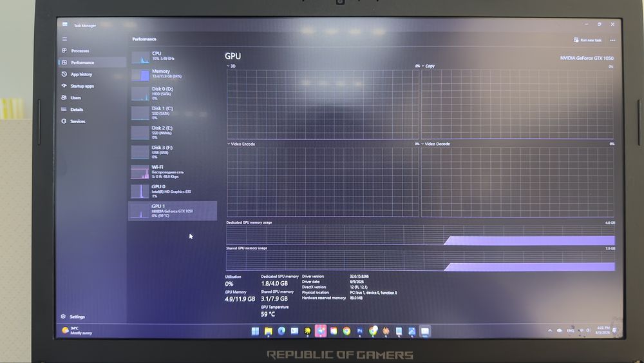Viewport: 644px width, 363px height.
Task: Show hidden system tray icons
Action: (550, 331)
